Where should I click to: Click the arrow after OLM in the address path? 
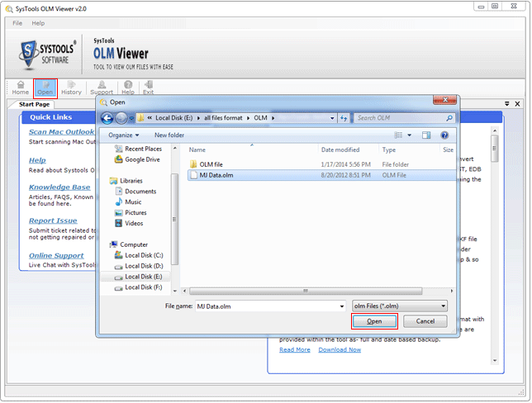point(273,118)
